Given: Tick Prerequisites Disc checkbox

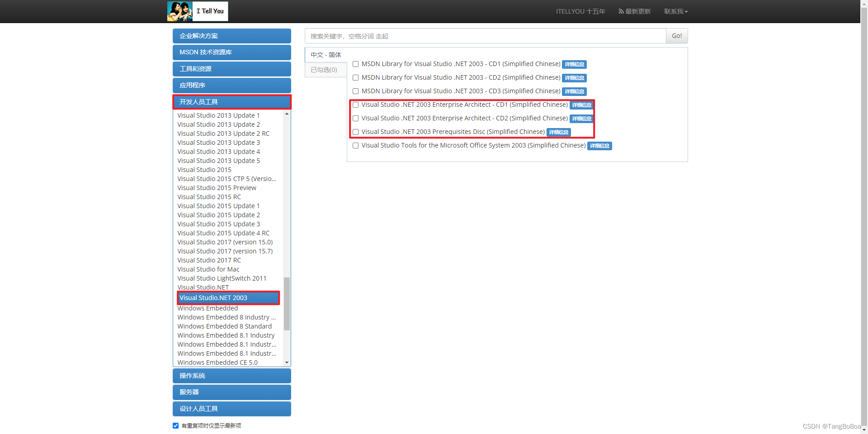Looking at the screenshot, I should point(356,132).
